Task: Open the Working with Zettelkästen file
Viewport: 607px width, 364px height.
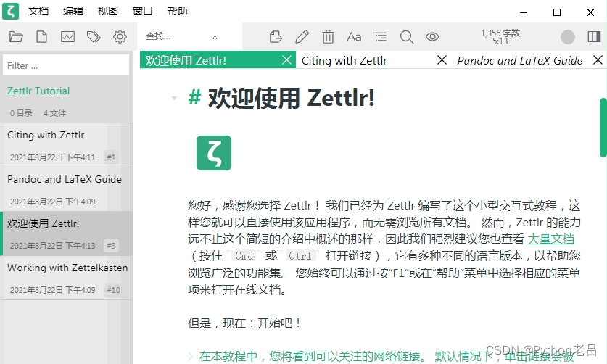Action: [67, 278]
